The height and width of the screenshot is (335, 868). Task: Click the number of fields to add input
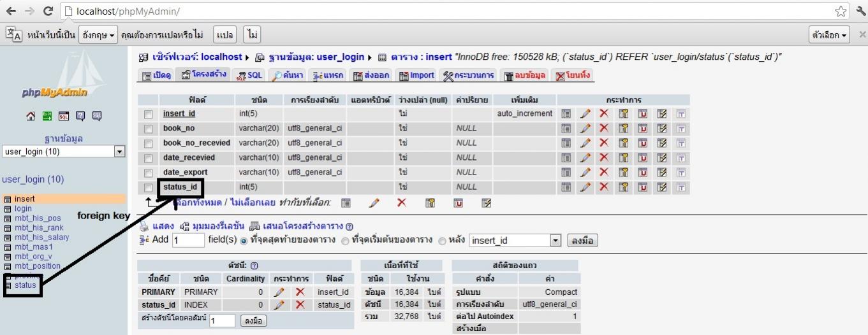pos(188,240)
